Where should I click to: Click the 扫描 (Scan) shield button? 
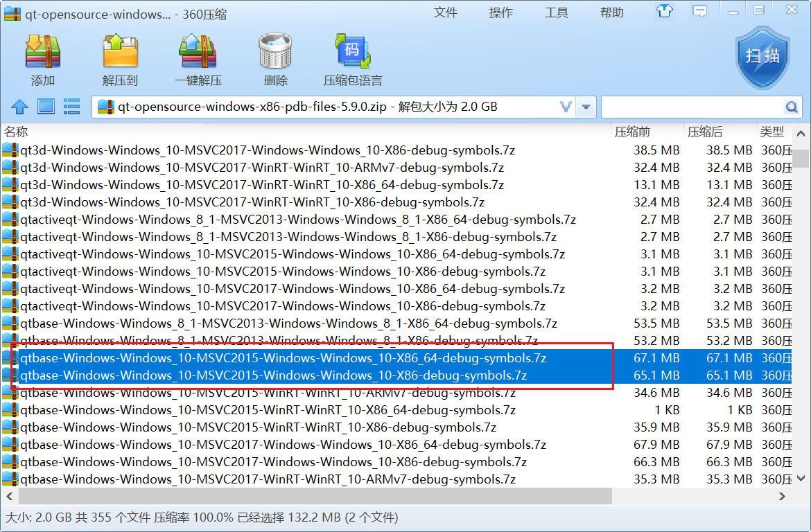coord(763,57)
